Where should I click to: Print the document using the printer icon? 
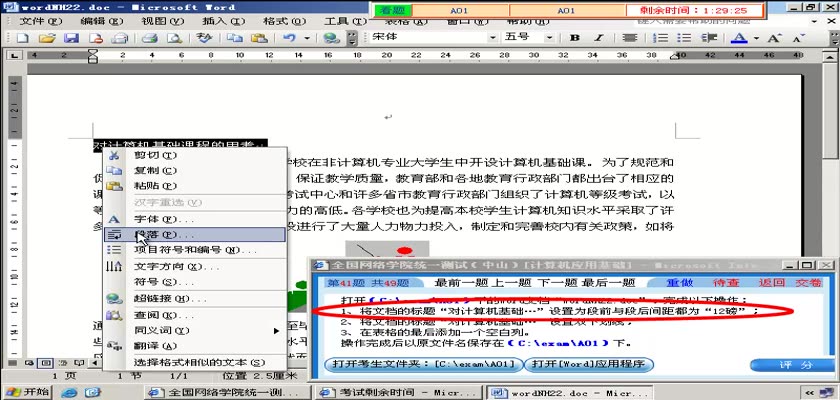coord(149,38)
